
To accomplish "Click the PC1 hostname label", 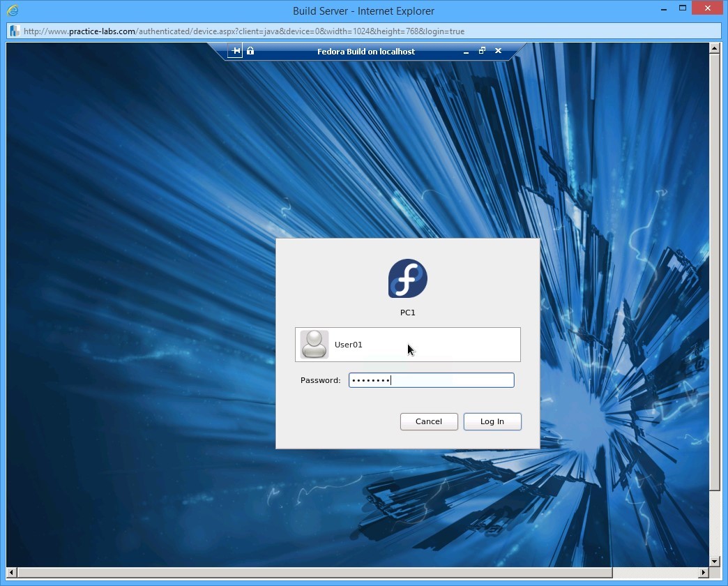I will click(407, 312).
